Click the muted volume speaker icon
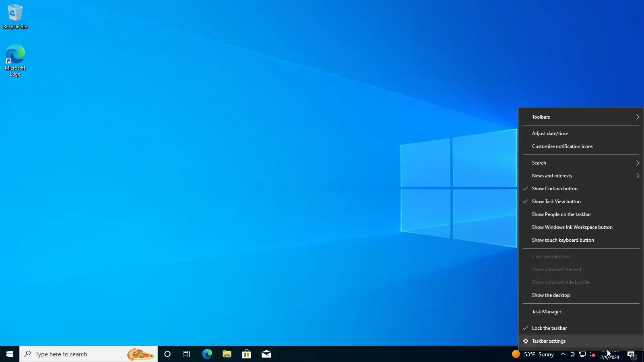The height and width of the screenshot is (362, 644). [592, 354]
